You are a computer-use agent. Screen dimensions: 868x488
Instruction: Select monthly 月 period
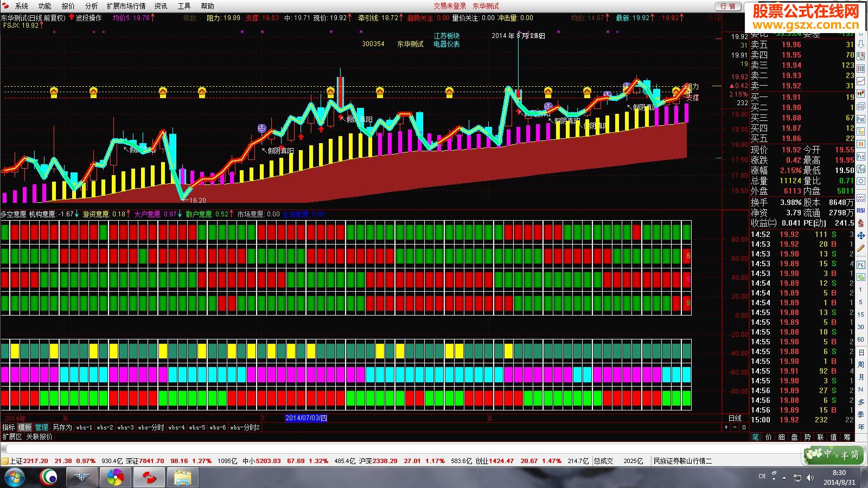click(x=860, y=376)
